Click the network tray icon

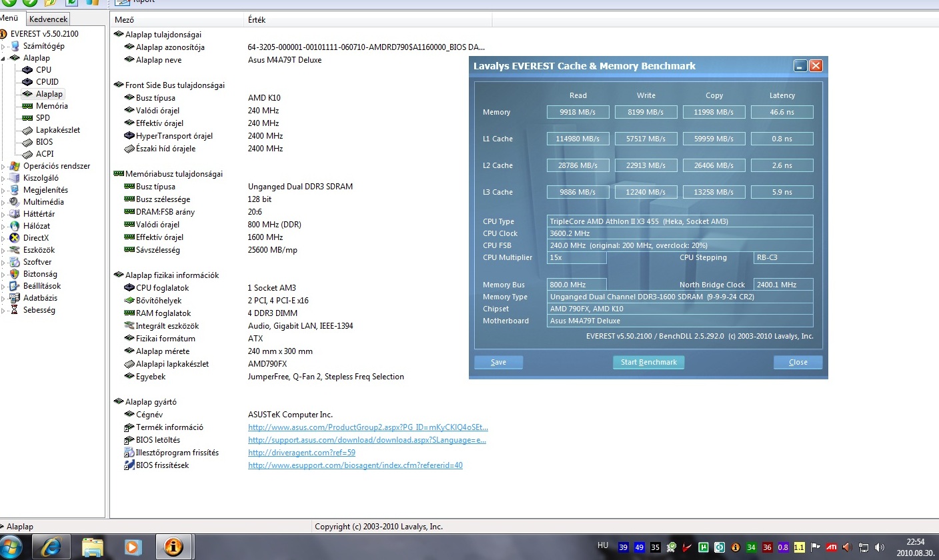pyautogui.click(x=864, y=547)
